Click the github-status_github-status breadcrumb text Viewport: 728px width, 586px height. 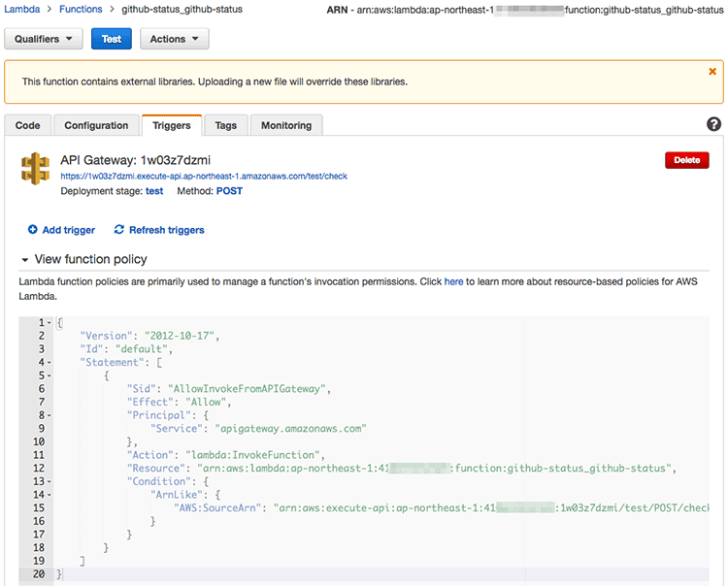[182, 10]
